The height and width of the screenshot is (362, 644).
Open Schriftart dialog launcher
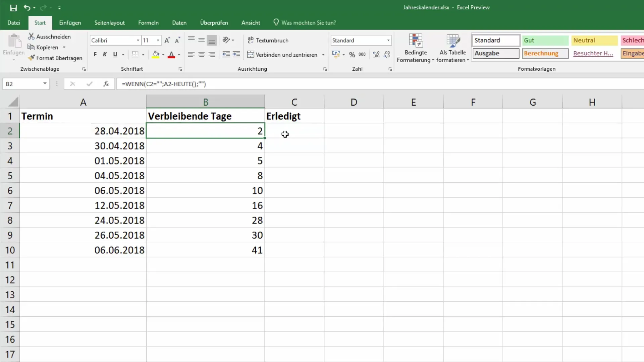click(180, 69)
